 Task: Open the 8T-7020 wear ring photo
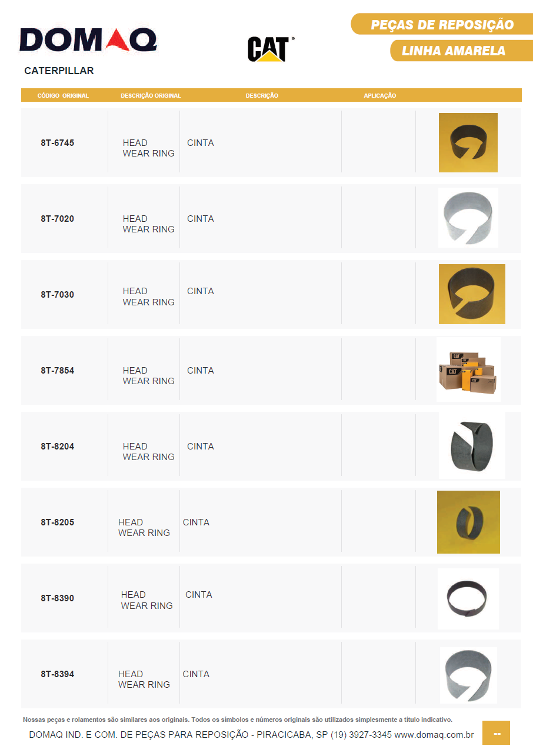pos(468,218)
